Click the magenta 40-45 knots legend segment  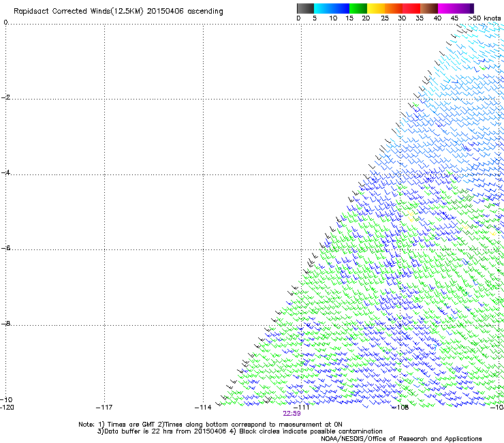[x=447, y=8]
